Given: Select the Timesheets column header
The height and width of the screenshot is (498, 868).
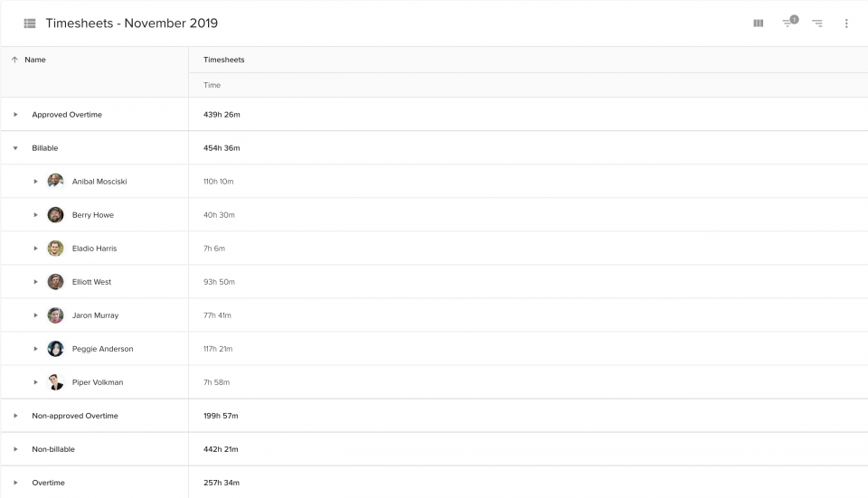Looking at the screenshot, I should [223, 60].
